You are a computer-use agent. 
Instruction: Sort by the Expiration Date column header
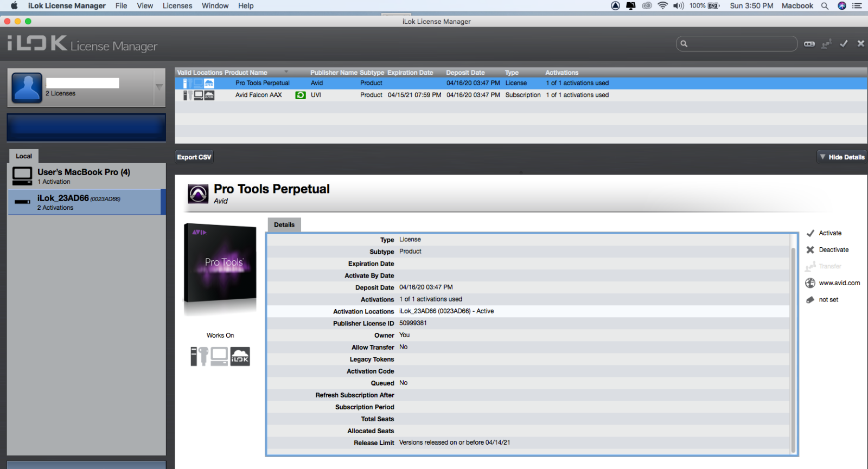[x=410, y=73]
